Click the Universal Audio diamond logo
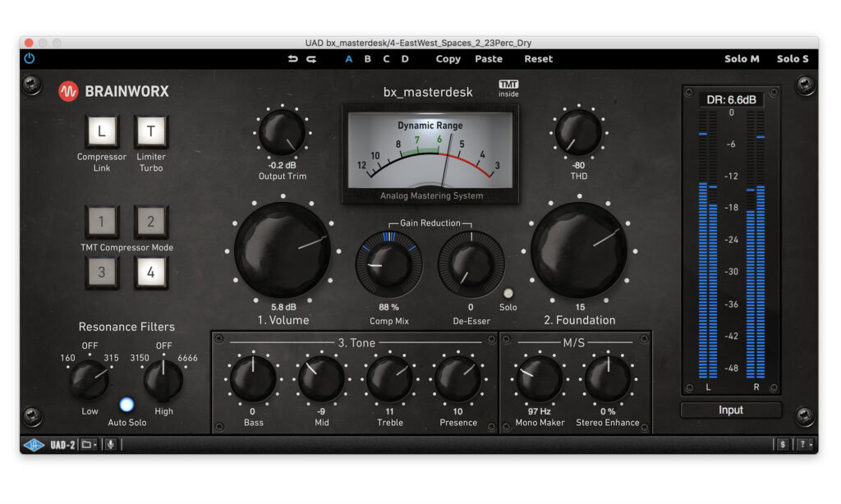The width and height of the screenshot is (841, 504). 34,444
